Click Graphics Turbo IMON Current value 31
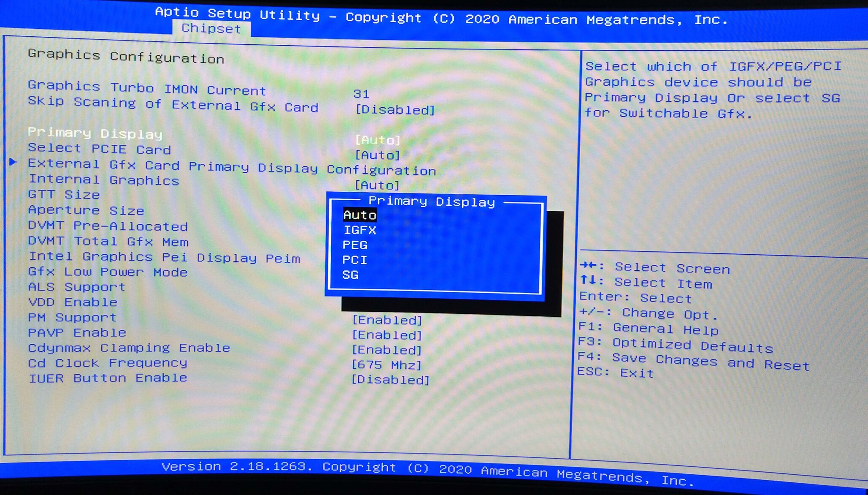This screenshot has height=495, width=868. (x=361, y=94)
